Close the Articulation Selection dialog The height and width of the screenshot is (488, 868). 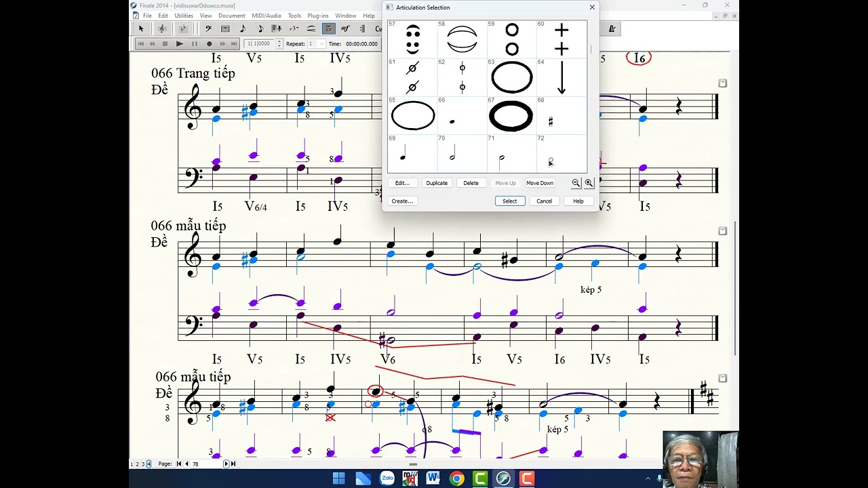point(592,7)
